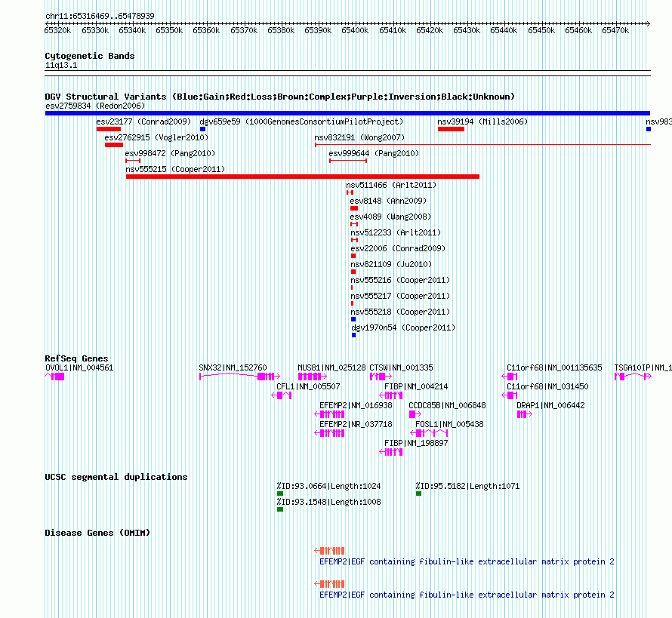The height and width of the screenshot is (618, 672).
Task: Follow the first EFEMP2 EGF fibulin-like protein link
Action: [x=467, y=561]
